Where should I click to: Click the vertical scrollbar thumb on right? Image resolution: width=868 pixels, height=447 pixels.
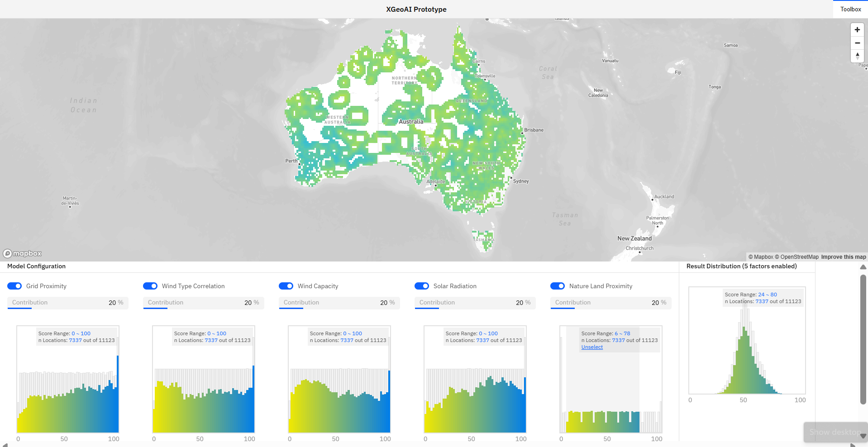coord(863,339)
